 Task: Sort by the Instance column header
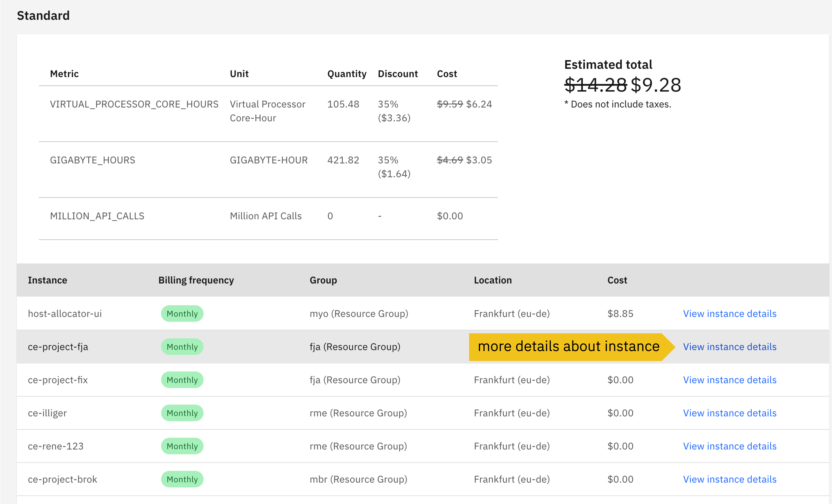point(47,280)
